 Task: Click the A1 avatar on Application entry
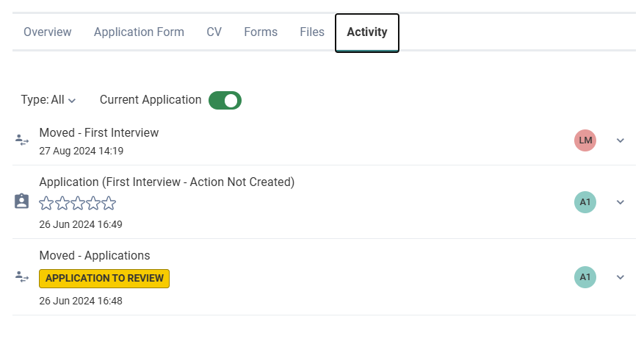click(585, 202)
